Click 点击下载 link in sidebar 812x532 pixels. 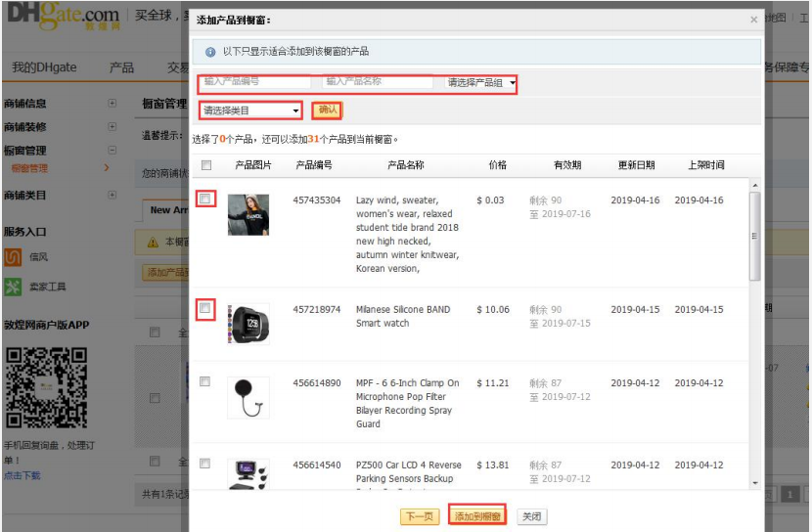[22, 475]
